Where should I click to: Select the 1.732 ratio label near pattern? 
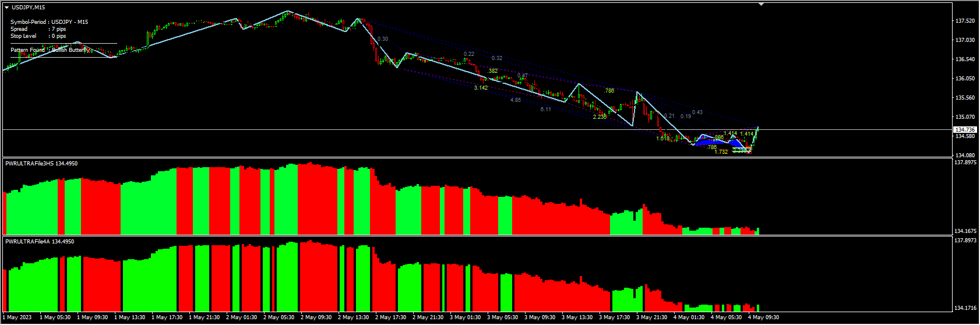click(721, 152)
